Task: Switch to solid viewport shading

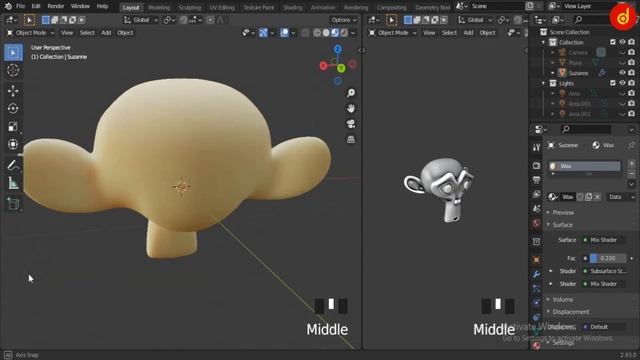Action: pos(326,33)
